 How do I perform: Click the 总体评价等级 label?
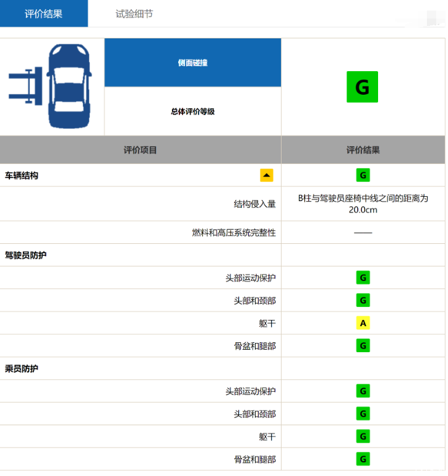tap(192, 111)
